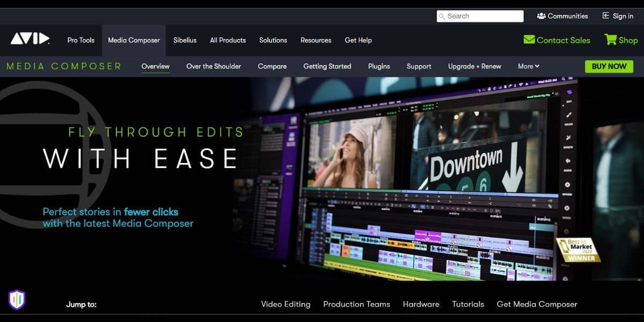Click the BUY NOW button
Screen dimensions: 644x322
click(609, 67)
